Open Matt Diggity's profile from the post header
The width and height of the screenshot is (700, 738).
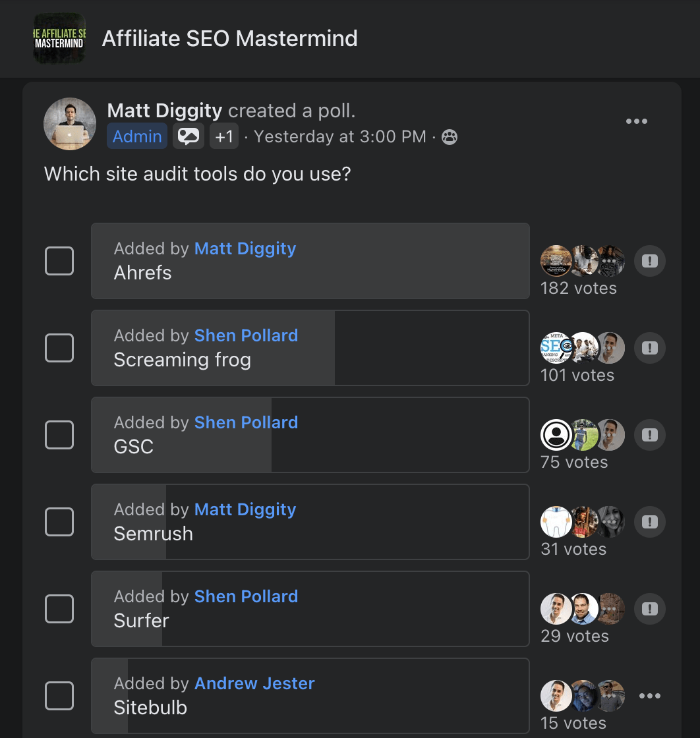click(x=164, y=111)
